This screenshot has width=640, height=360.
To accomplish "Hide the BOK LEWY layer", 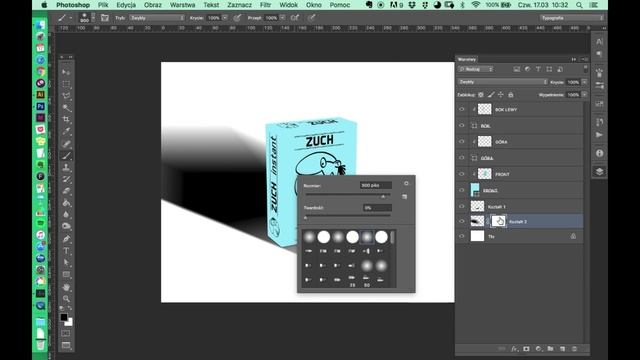I will point(462,109).
